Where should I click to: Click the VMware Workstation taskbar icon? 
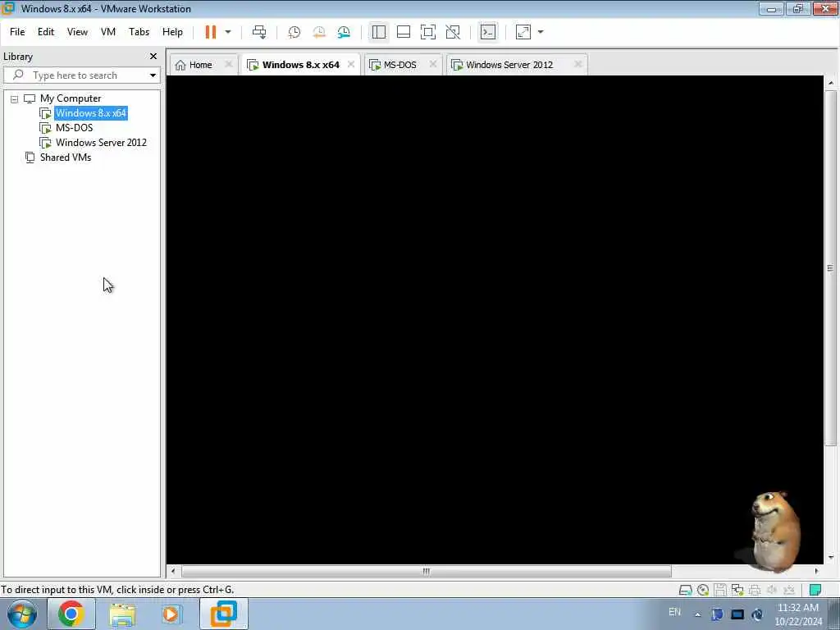[223, 614]
